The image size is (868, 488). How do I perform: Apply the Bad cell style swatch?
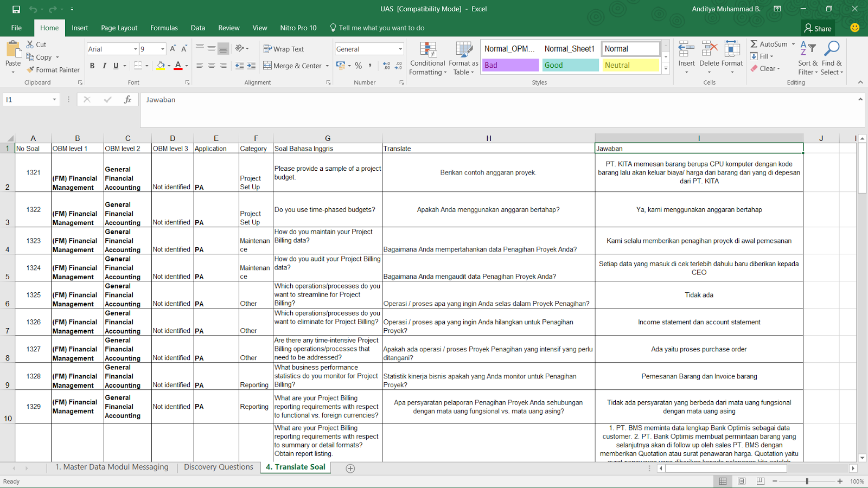click(510, 65)
